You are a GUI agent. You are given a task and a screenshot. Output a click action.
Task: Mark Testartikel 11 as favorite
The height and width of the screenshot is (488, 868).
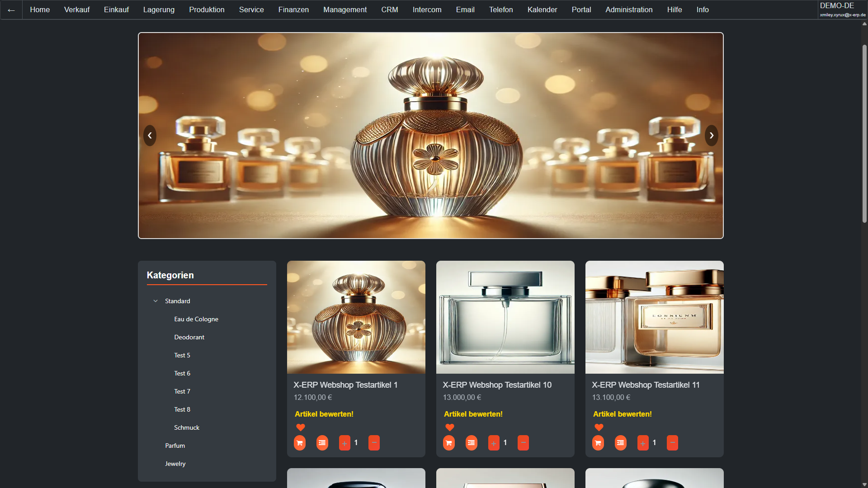point(599,427)
